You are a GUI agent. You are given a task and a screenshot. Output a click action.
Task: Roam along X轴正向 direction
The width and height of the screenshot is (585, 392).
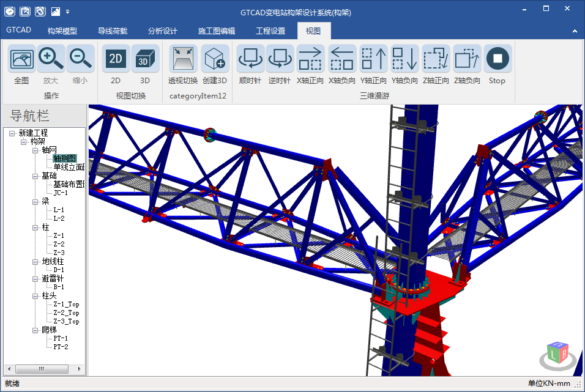coord(310,59)
